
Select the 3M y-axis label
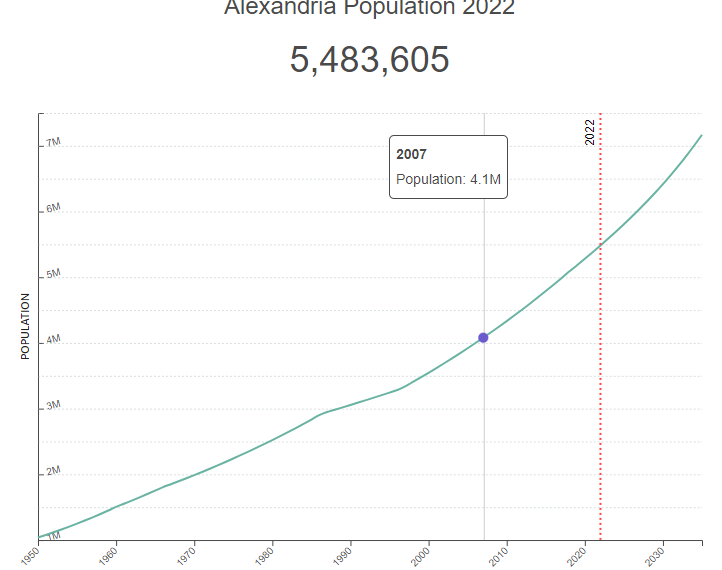(x=53, y=405)
